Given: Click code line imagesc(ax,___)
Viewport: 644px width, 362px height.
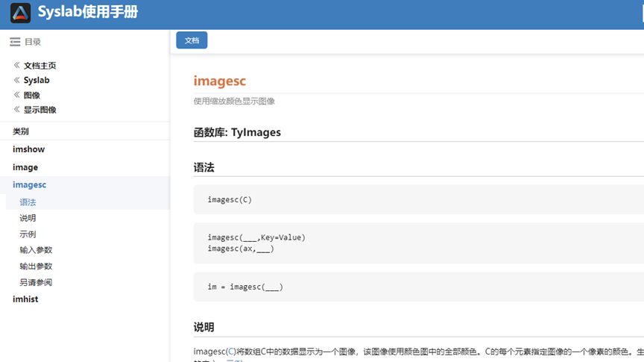Looking at the screenshot, I should click(241, 249).
